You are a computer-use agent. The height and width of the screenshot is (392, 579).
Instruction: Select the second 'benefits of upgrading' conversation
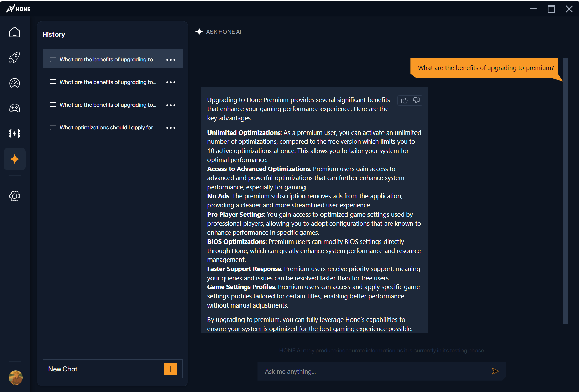coord(112,82)
